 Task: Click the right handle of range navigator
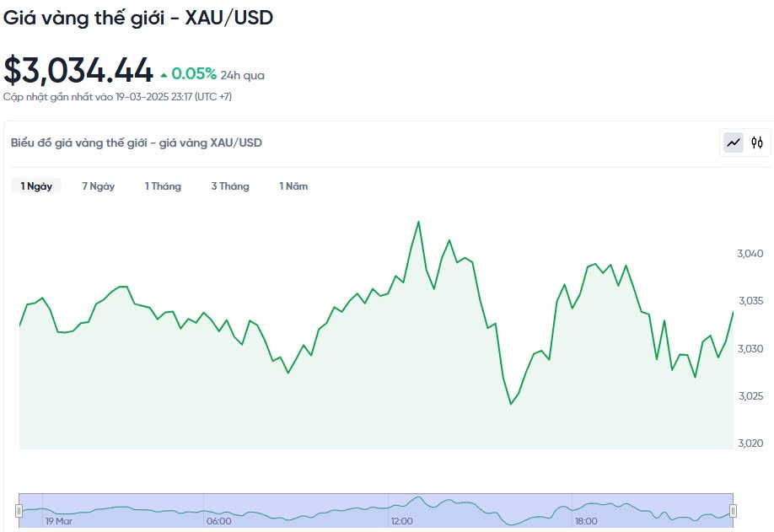(x=733, y=510)
